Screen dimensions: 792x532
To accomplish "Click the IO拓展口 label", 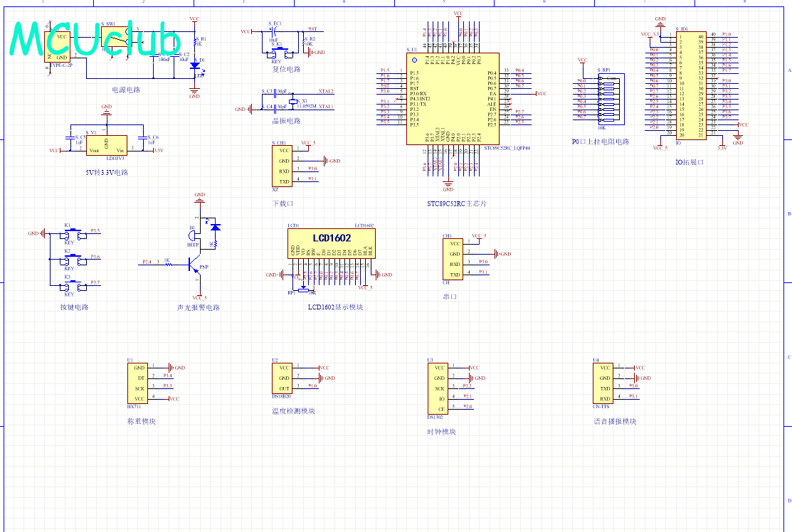I will [x=690, y=163].
